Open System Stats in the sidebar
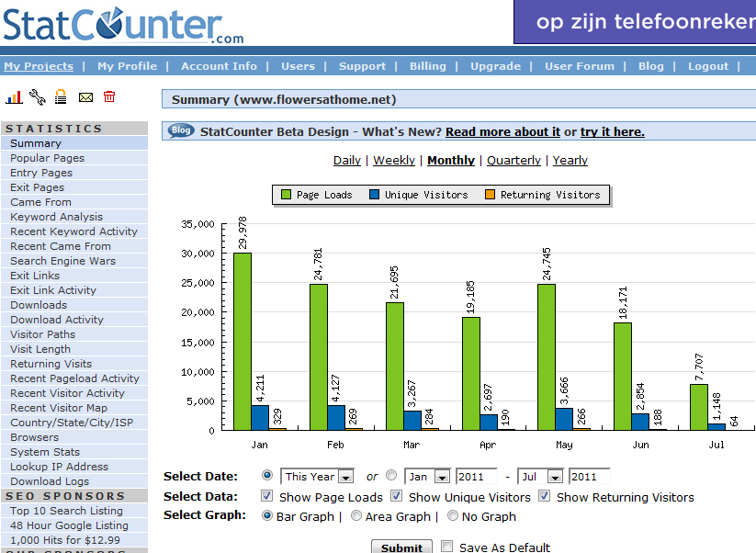This screenshot has height=553, width=756. coord(74,452)
